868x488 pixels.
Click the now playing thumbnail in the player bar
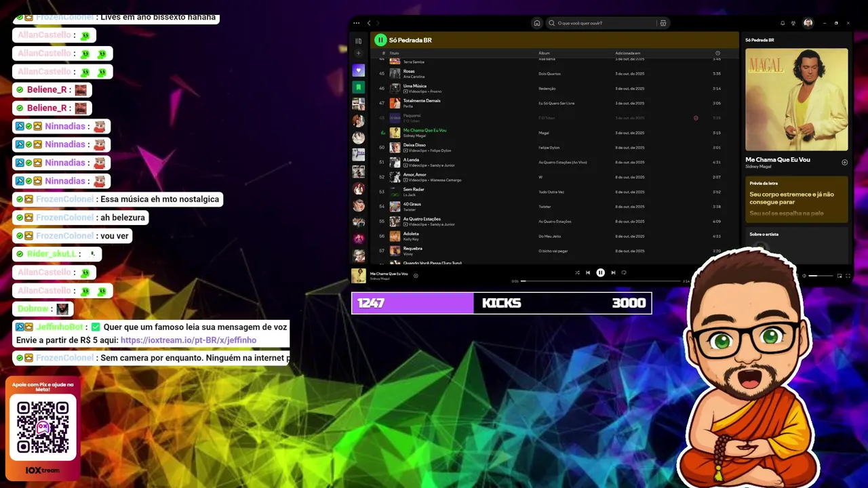click(359, 276)
